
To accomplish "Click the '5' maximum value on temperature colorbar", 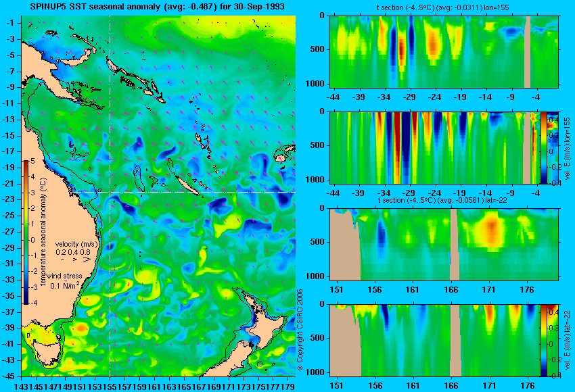I will [x=32, y=161].
